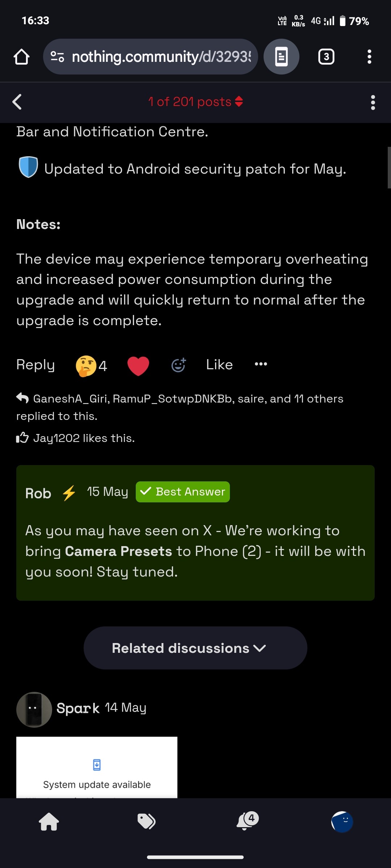
Task: Expand the Related discussions dropdown
Action: [x=195, y=648]
